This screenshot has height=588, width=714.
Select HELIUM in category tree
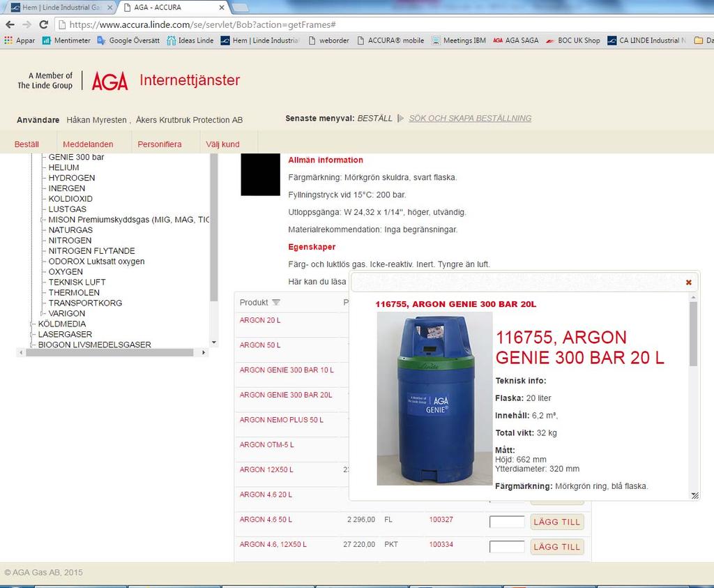[x=63, y=167]
